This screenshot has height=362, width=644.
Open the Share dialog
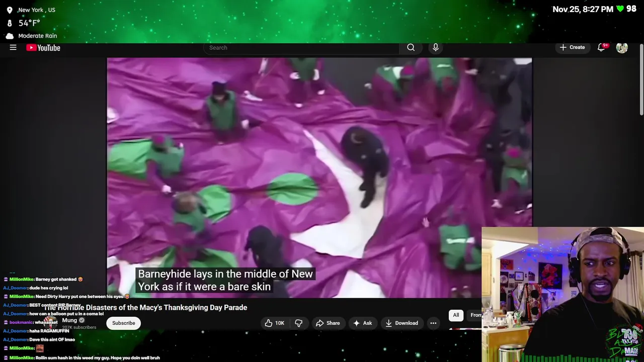tap(328, 323)
